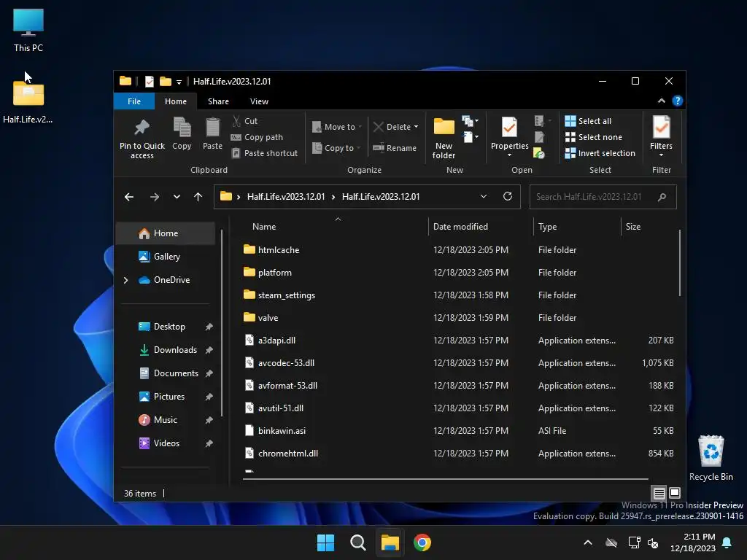Screen dimensions: 747x560
Task: Open clock showing 2:11 PM
Action: point(693,542)
